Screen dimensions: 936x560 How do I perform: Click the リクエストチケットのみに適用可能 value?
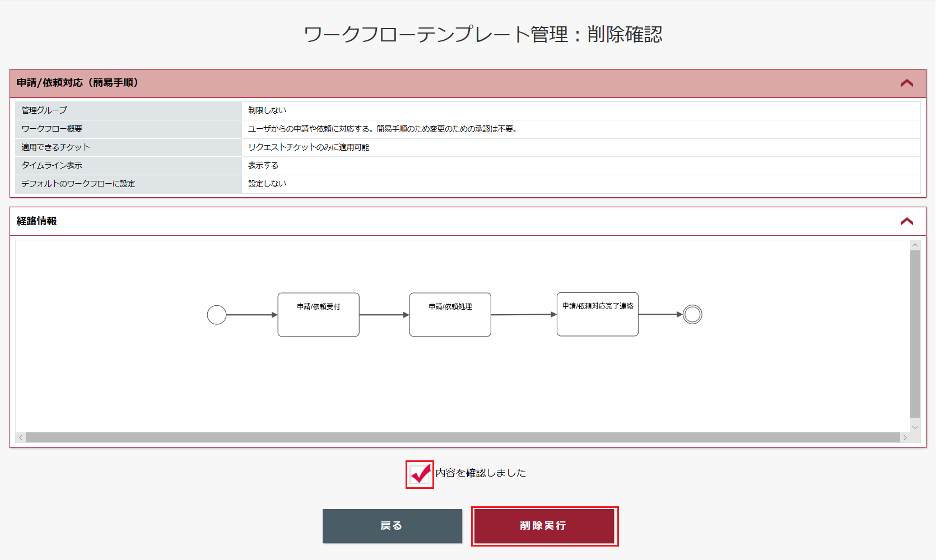pos(309,147)
